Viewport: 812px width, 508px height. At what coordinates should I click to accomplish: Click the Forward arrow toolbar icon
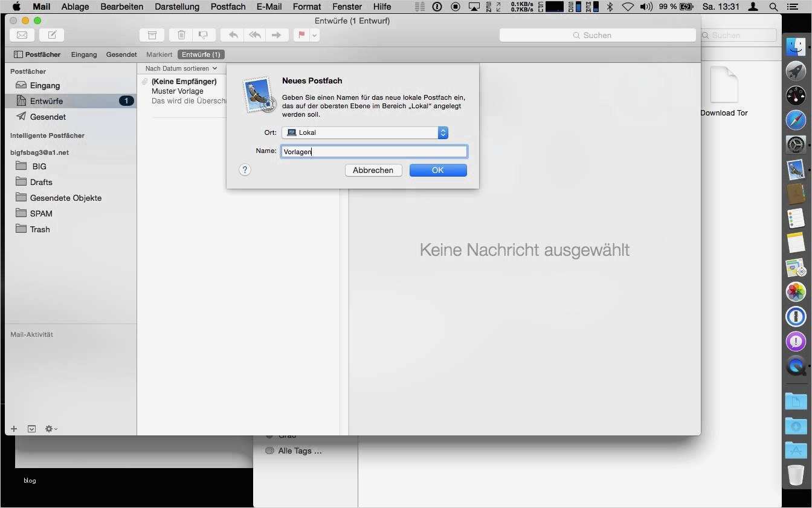pyautogui.click(x=276, y=35)
